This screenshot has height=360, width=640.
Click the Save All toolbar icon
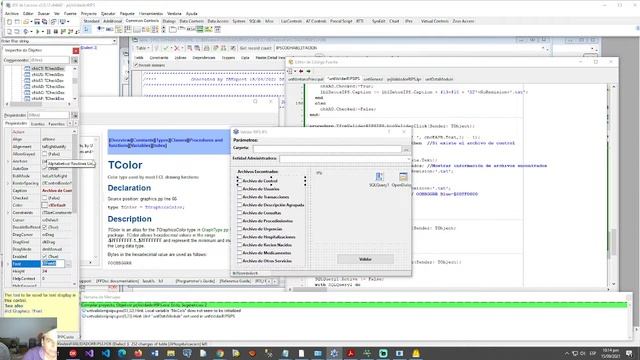click(x=44, y=22)
